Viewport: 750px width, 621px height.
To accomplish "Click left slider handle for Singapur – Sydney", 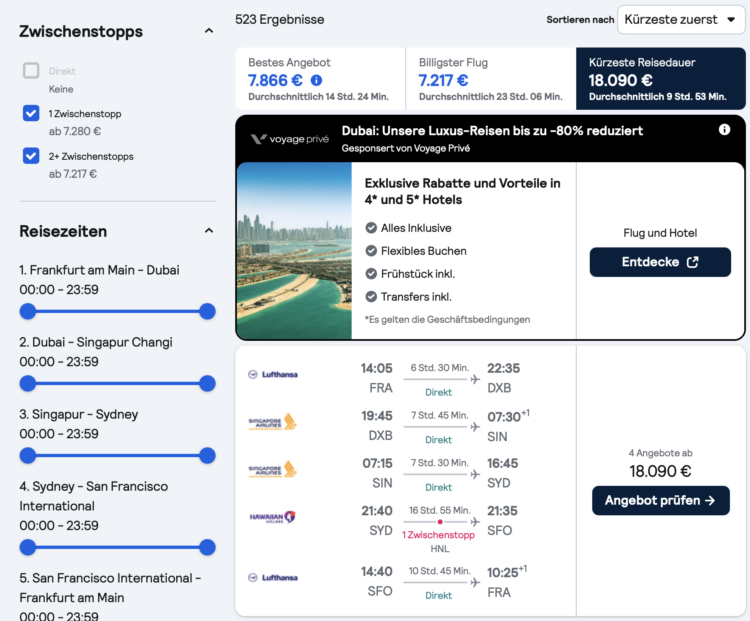I will (x=28, y=455).
